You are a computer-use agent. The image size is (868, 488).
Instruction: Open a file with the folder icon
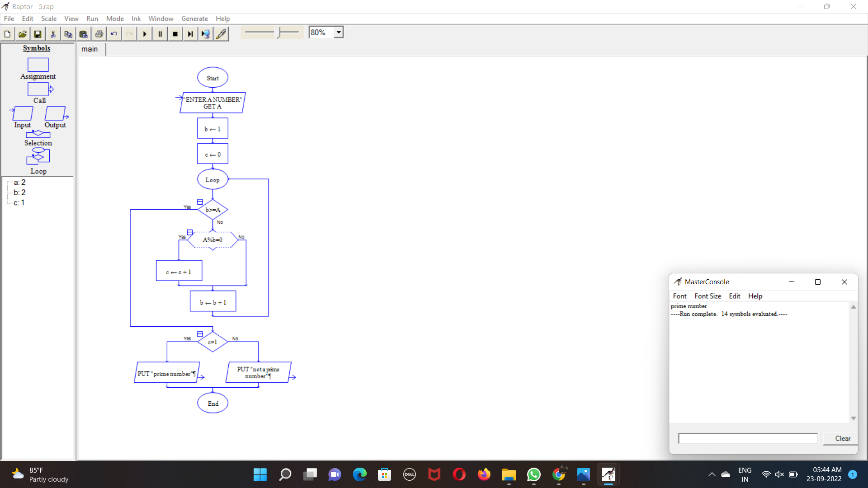(23, 34)
